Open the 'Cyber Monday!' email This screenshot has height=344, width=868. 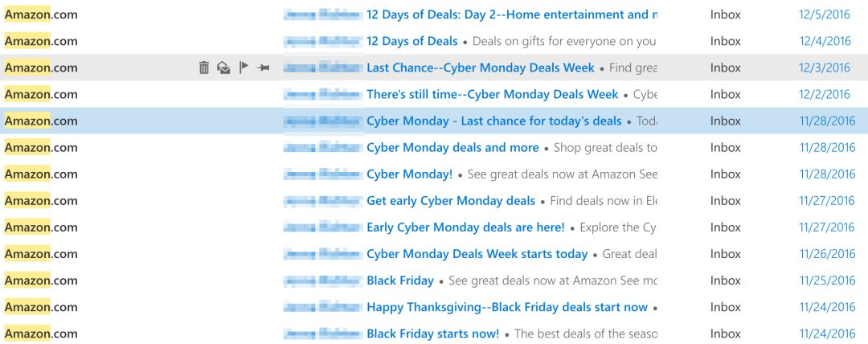coord(409,174)
